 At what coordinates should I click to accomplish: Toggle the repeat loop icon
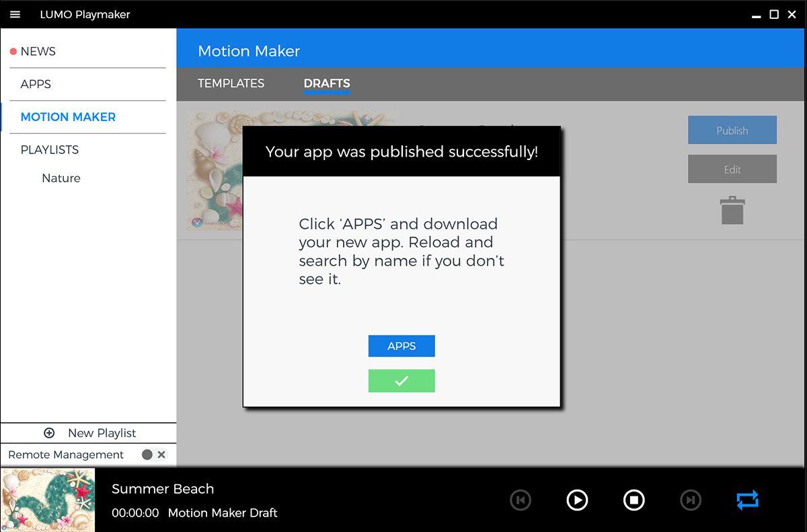click(x=747, y=500)
